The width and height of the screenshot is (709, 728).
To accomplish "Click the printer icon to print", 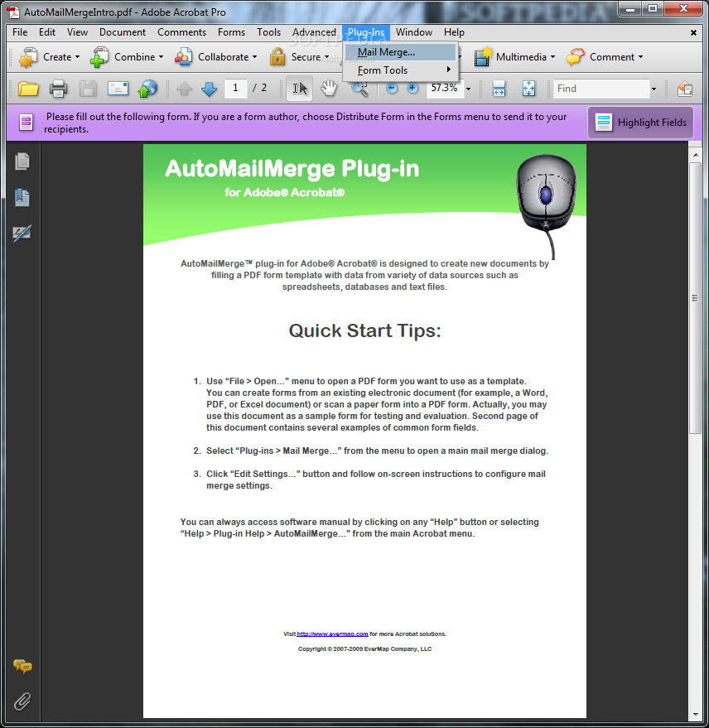I will 59,89.
